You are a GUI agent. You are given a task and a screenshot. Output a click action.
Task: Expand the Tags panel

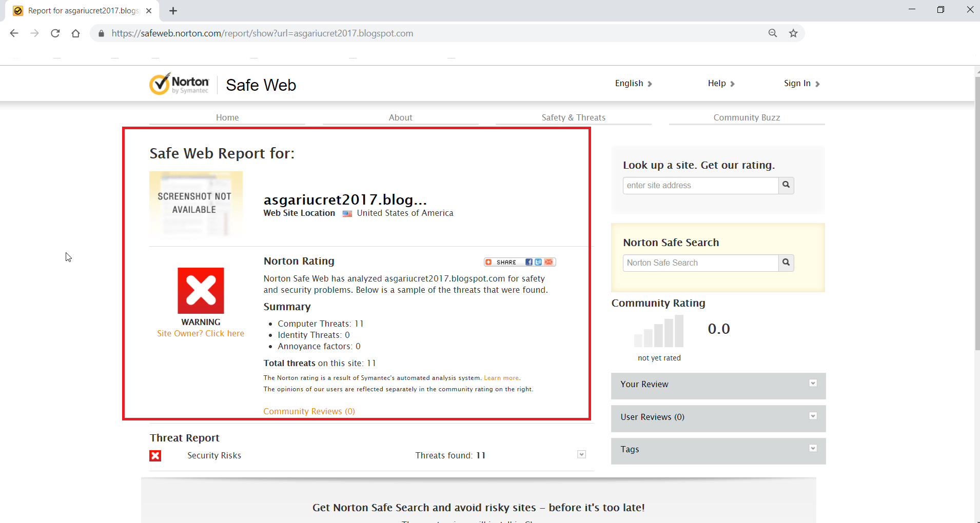[x=813, y=449]
